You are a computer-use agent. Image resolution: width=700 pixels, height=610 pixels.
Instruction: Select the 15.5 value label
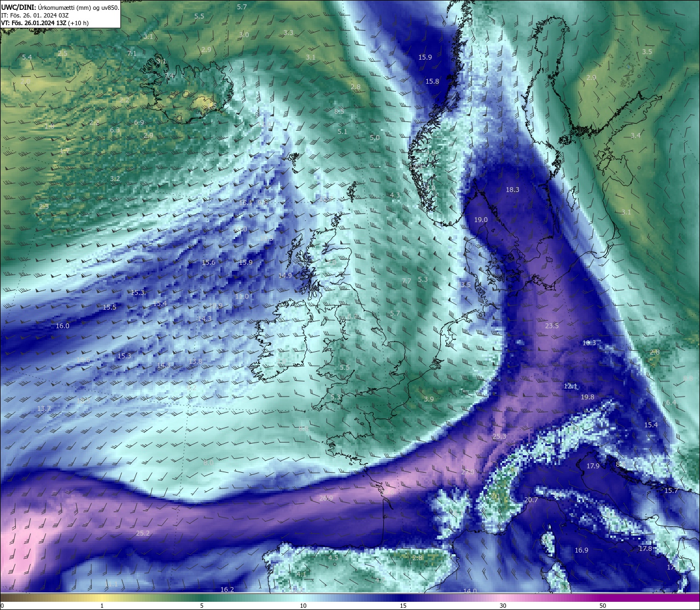coord(109,307)
